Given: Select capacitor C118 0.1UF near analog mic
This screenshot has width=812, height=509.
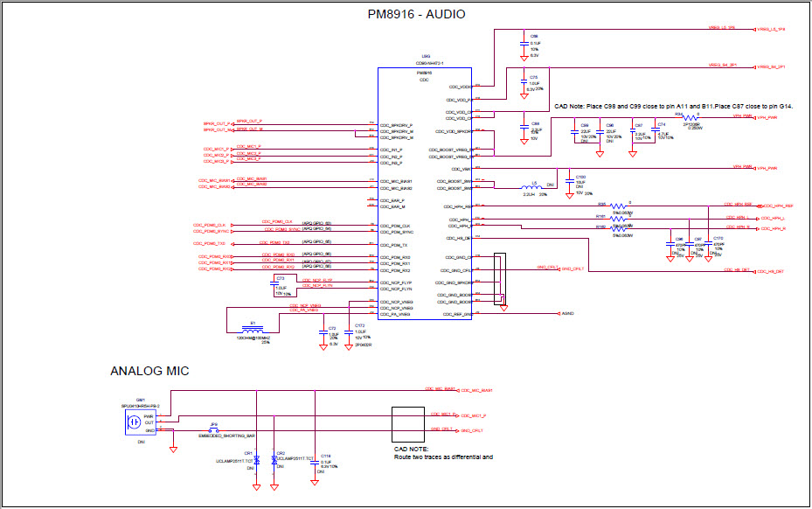Looking at the screenshot, I should tap(314, 464).
